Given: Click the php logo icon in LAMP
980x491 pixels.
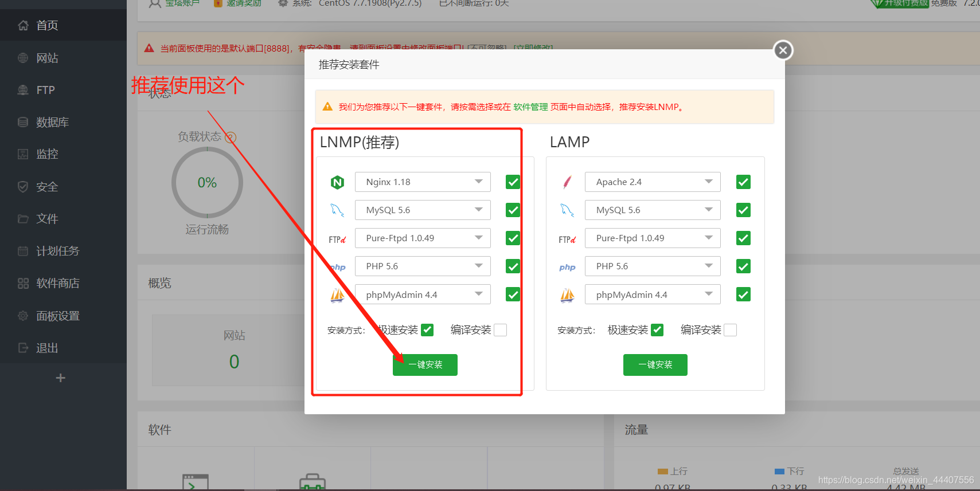Looking at the screenshot, I should point(567,267).
